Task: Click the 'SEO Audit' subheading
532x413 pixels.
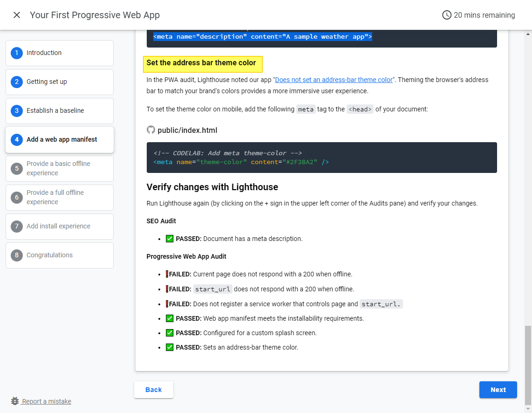Action: click(x=161, y=221)
